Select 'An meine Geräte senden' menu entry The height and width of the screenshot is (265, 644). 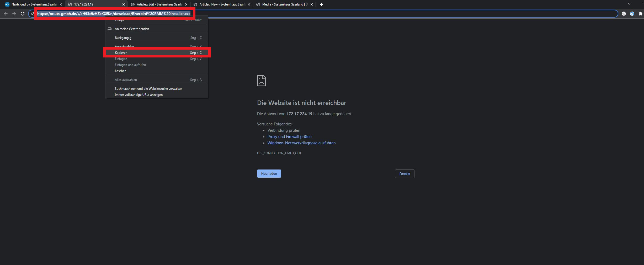(x=132, y=29)
